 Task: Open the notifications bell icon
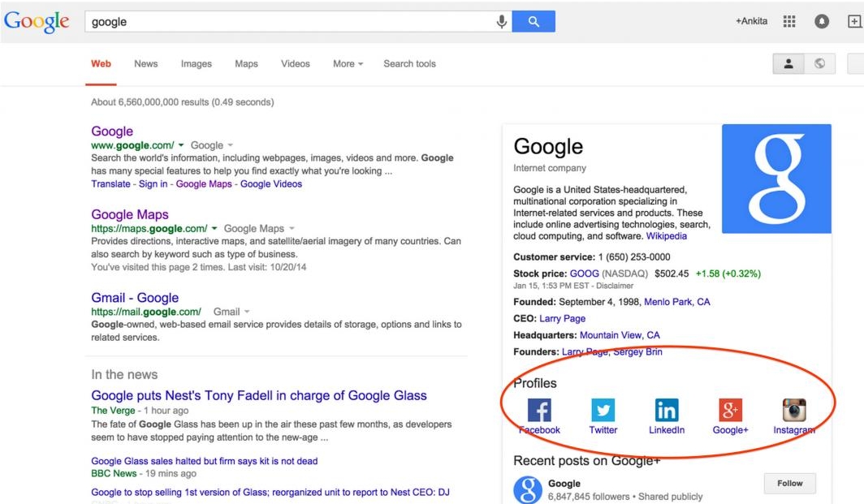[821, 21]
